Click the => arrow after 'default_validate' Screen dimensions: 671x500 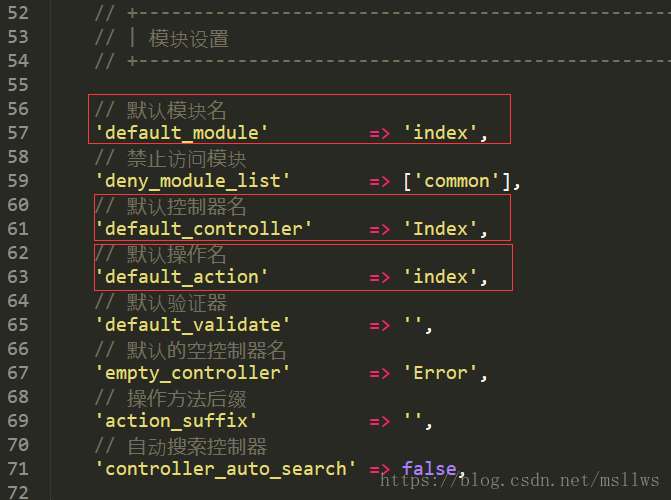(x=380, y=325)
